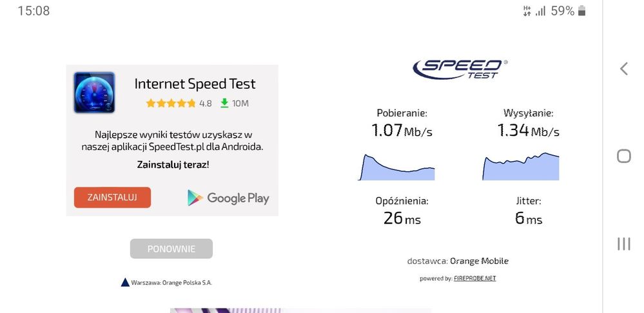Screen dimensions: 644x313
Task: Click the Wysyłanie upload speed graph
Action: [521, 167]
